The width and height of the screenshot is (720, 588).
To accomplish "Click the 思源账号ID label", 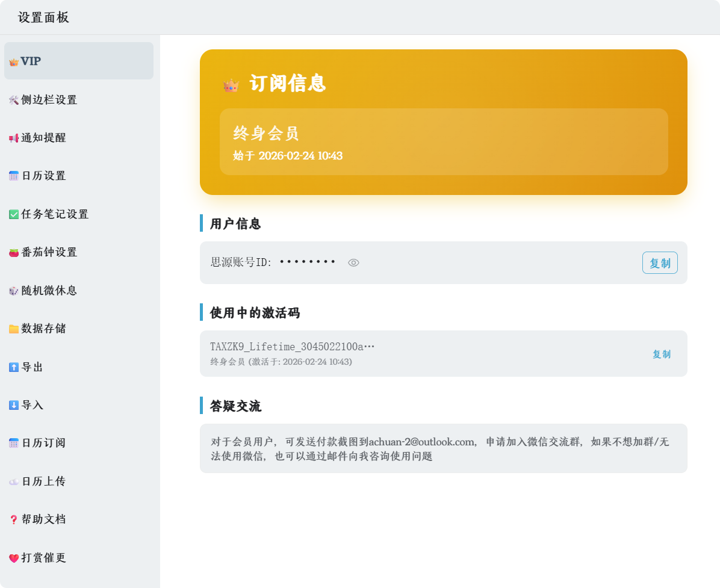I will pyautogui.click(x=241, y=262).
